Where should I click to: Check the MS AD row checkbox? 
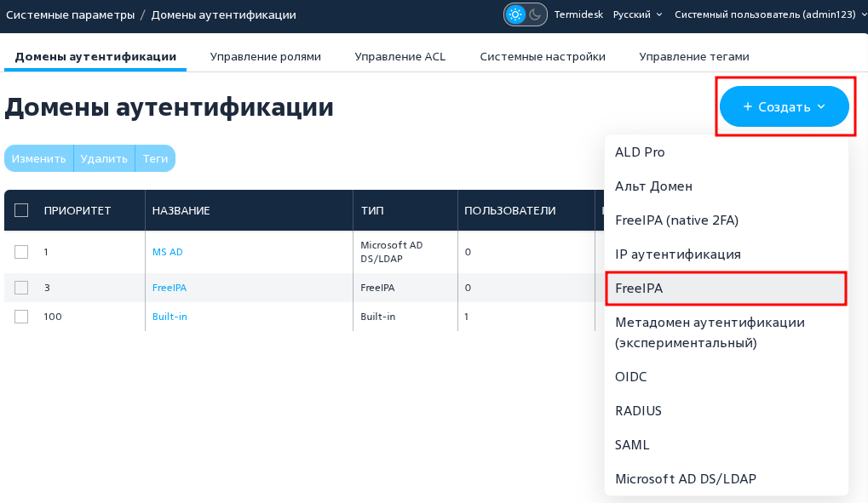pos(21,252)
